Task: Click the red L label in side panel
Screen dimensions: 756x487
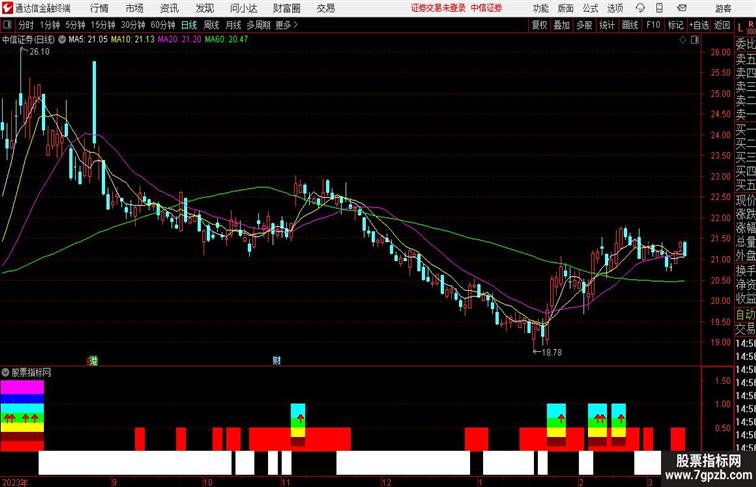Action: (740, 27)
